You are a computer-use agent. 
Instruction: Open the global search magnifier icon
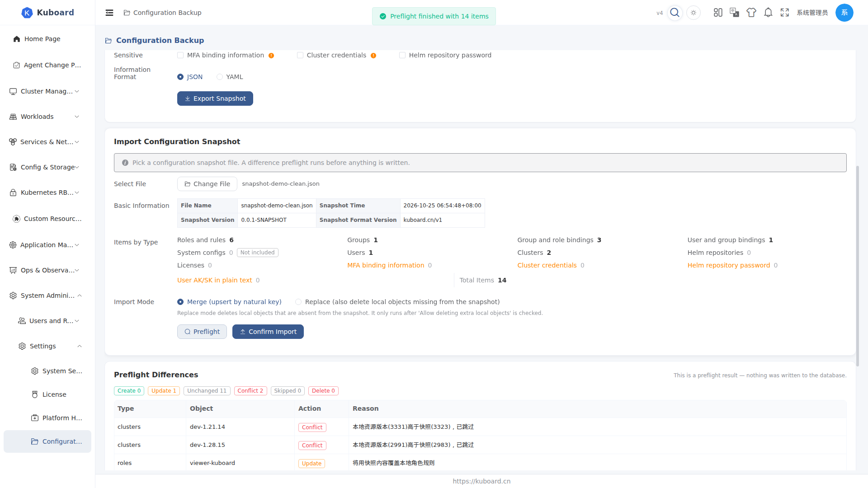pyautogui.click(x=675, y=13)
